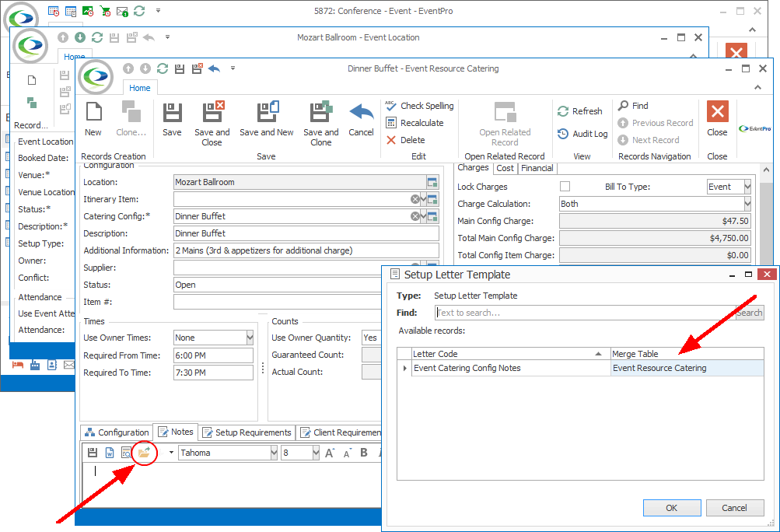The width and height of the screenshot is (780, 532).
Task: Click Save and Close in the ribbon
Action: [x=212, y=124]
